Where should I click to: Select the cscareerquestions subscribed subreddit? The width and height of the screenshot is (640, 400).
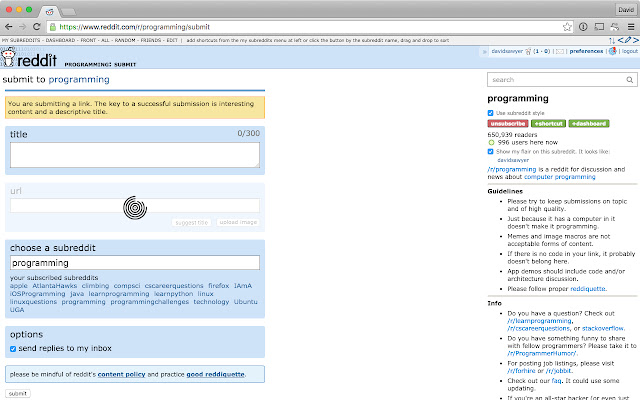(x=174, y=286)
